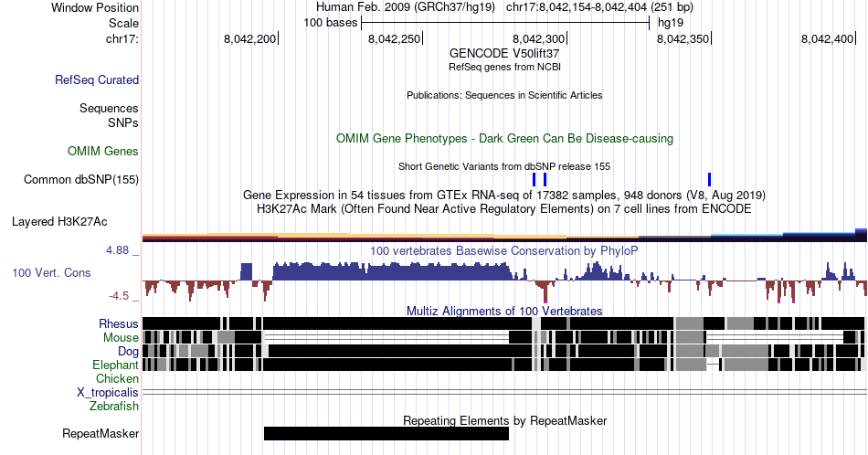The height and width of the screenshot is (455, 868).
Task: Click the Scale label
Action: coord(123,23)
